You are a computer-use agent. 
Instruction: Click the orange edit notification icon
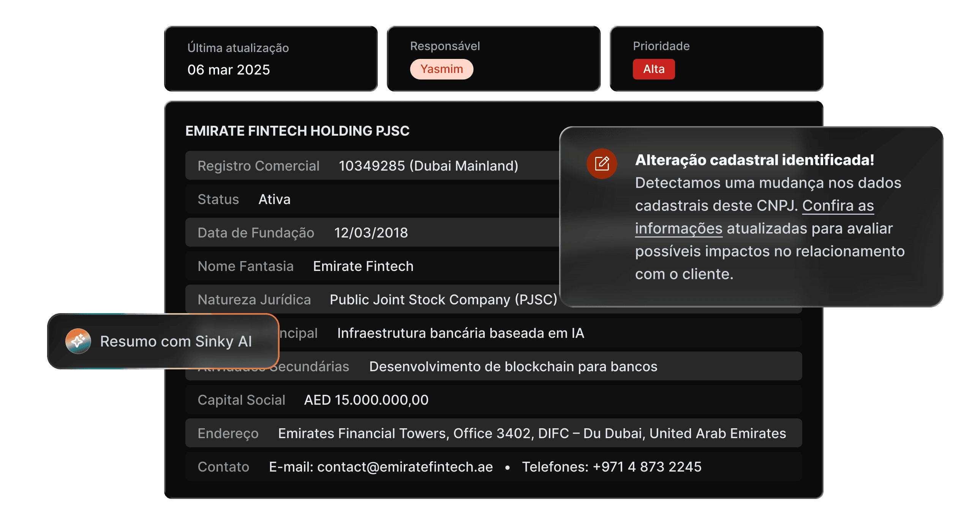point(601,164)
